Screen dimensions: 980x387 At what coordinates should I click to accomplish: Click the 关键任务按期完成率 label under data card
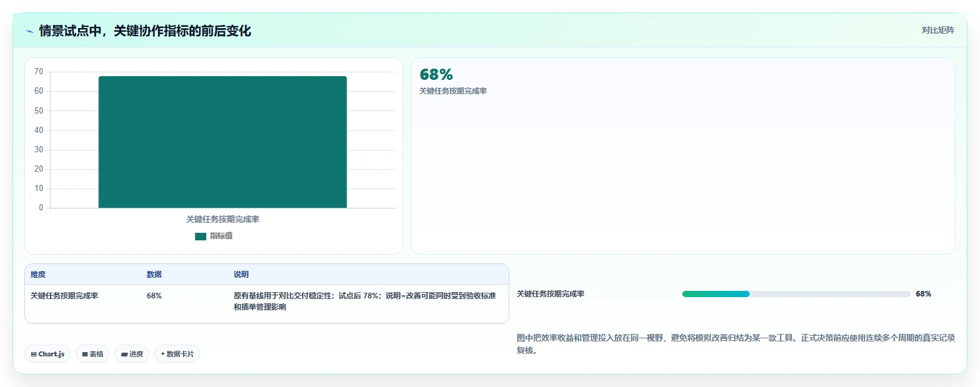point(453,91)
